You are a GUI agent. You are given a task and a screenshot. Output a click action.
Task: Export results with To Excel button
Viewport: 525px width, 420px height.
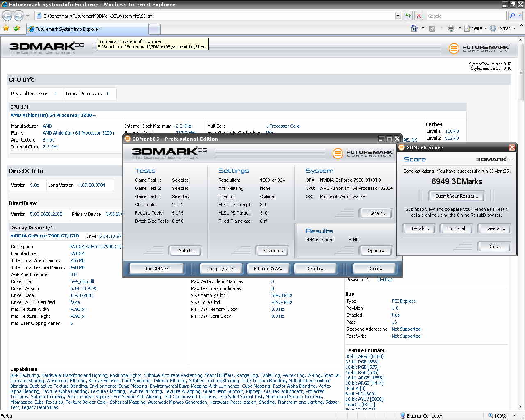457,228
